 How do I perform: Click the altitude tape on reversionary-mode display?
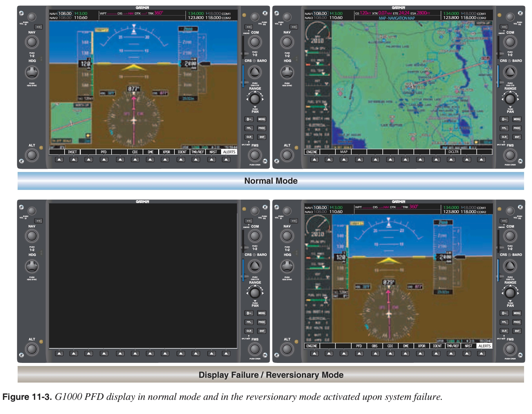click(444, 257)
